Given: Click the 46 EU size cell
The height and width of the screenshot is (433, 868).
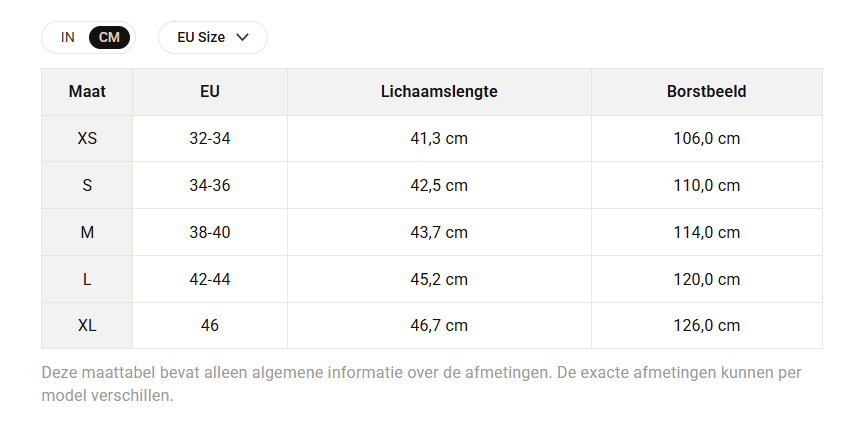Looking at the screenshot, I should tap(210, 326).
